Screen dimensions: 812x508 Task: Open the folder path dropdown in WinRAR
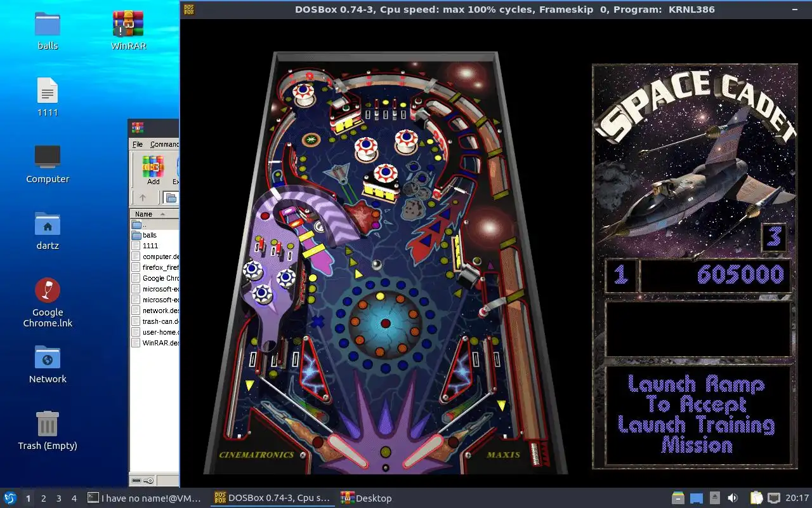pos(171,197)
